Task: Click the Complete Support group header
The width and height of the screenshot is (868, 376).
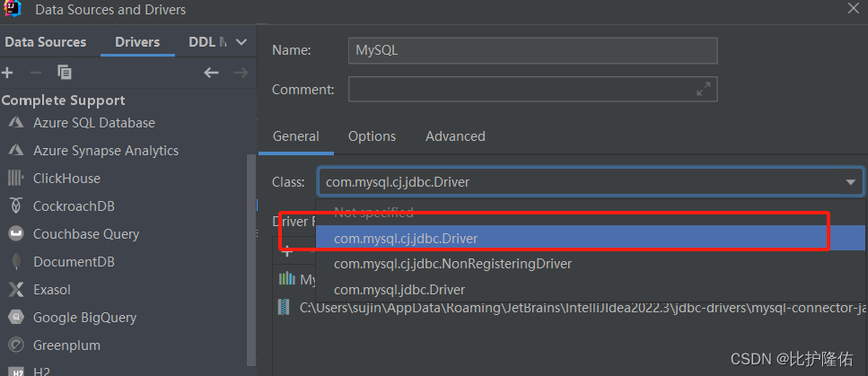Action: coord(64,101)
